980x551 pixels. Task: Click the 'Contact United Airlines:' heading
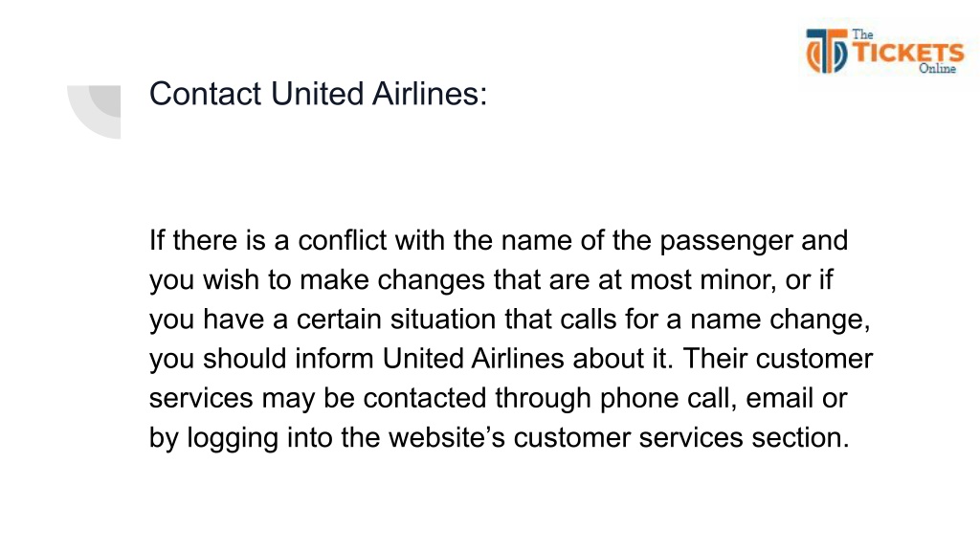tap(318, 94)
